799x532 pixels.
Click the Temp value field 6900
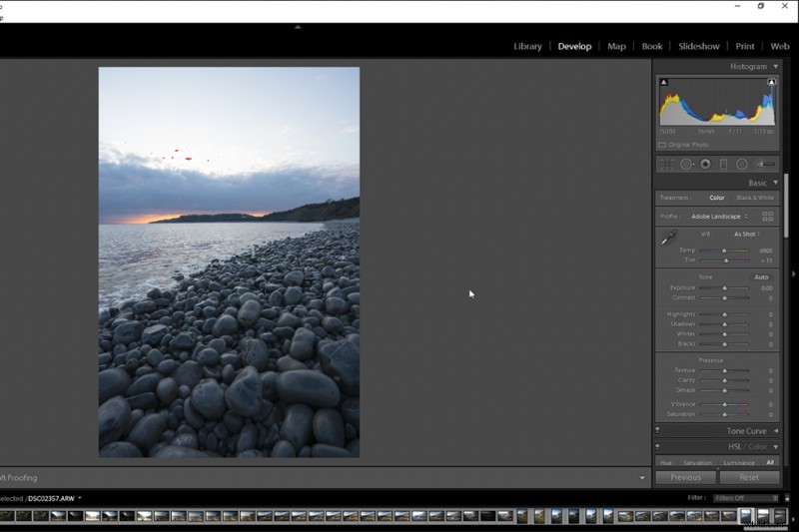766,251
